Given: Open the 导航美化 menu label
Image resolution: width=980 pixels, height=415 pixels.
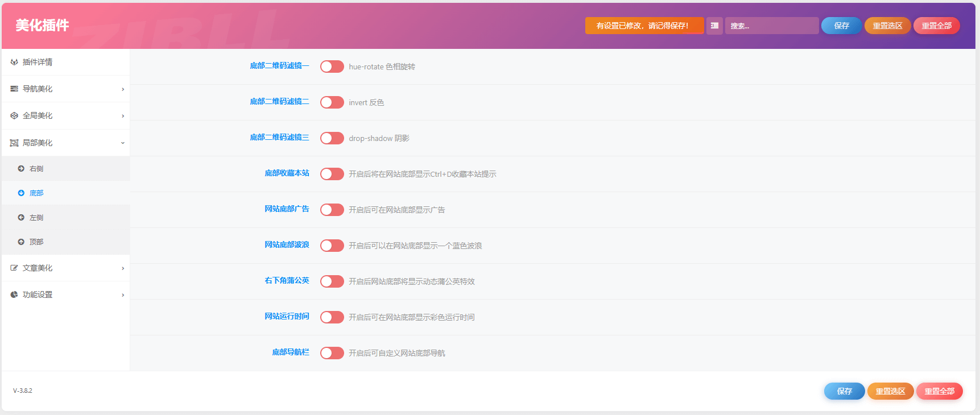Looking at the screenshot, I should pos(38,89).
